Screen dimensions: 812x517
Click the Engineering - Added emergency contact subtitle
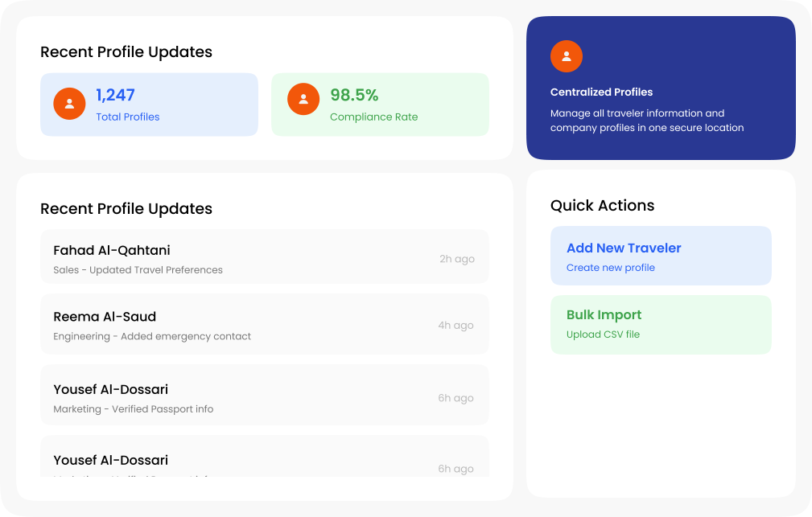click(152, 337)
